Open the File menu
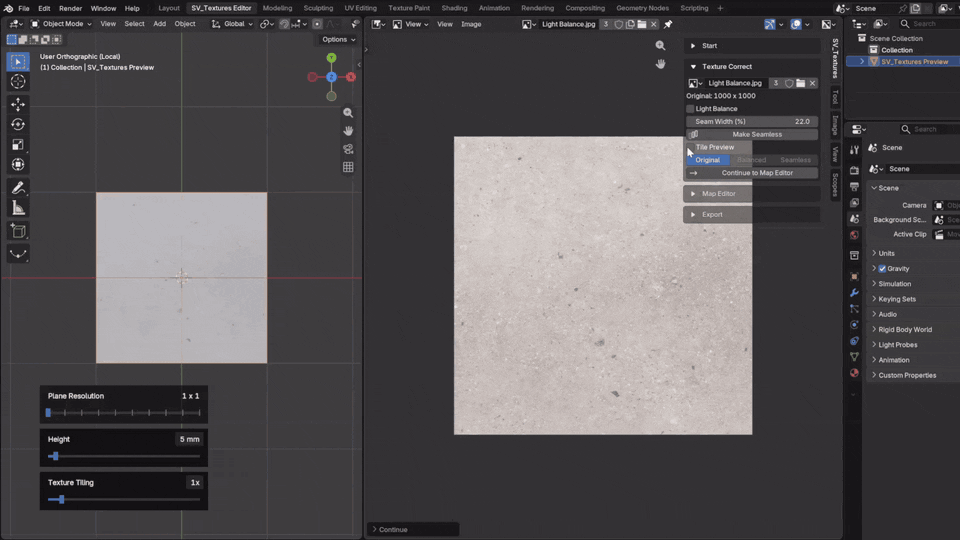 [x=24, y=9]
